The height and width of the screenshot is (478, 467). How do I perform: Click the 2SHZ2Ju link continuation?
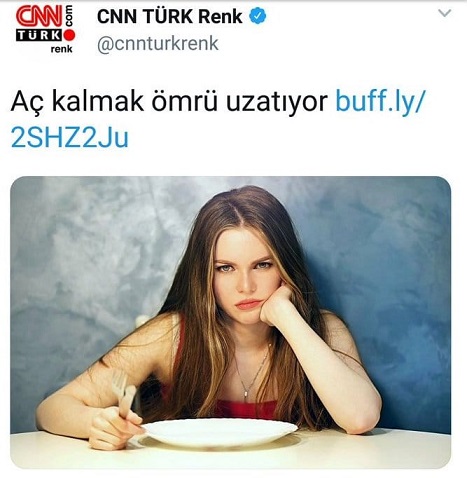click(69, 137)
